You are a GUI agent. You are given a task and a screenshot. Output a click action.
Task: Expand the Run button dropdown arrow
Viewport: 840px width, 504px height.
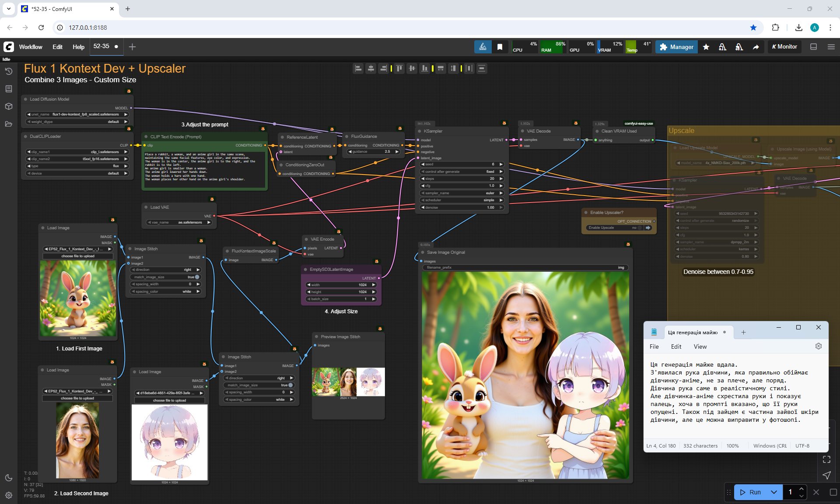774,492
